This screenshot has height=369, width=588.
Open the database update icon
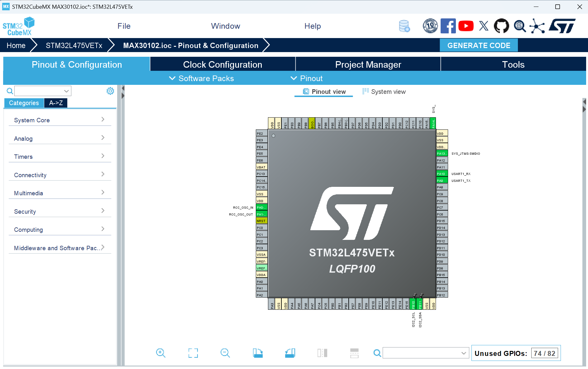(404, 26)
